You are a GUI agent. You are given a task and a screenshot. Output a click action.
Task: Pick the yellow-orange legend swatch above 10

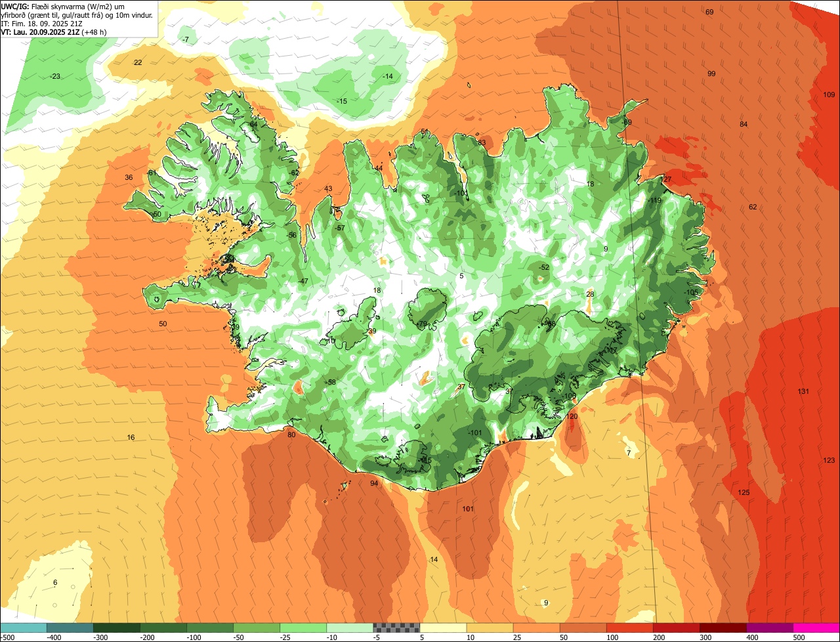(x=490, y=628)
